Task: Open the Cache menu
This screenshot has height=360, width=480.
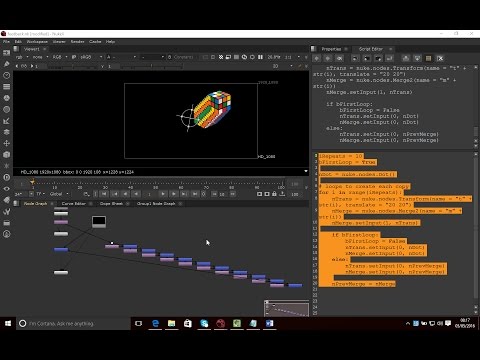Action: [95, 42]
